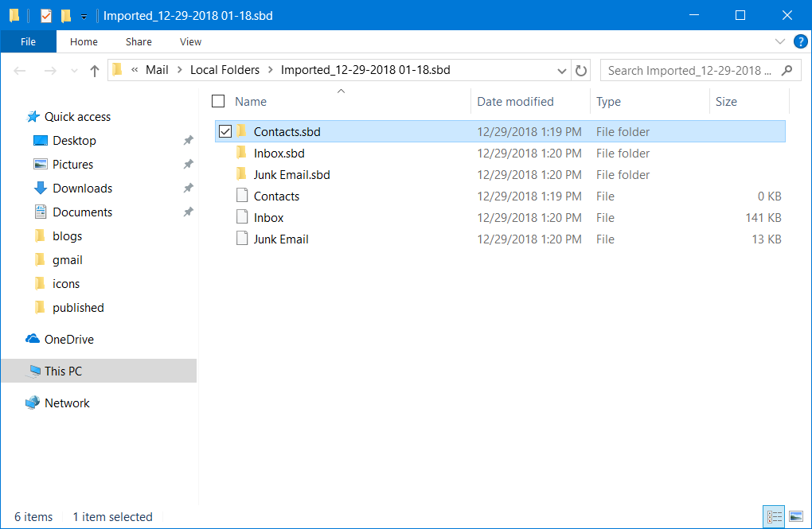812x529 pixels.
Task: Open the Share ribbon tab
Action: pyautogui.click(x=139, y=41)
